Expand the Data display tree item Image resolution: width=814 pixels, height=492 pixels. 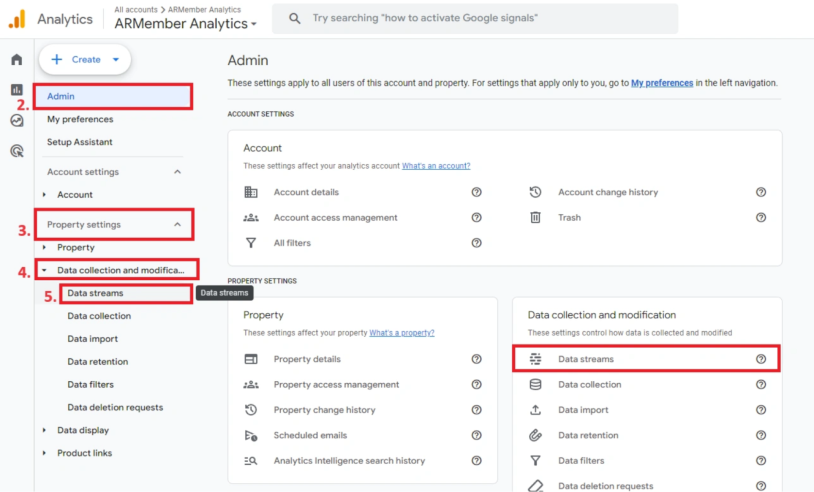coord(45,430)
